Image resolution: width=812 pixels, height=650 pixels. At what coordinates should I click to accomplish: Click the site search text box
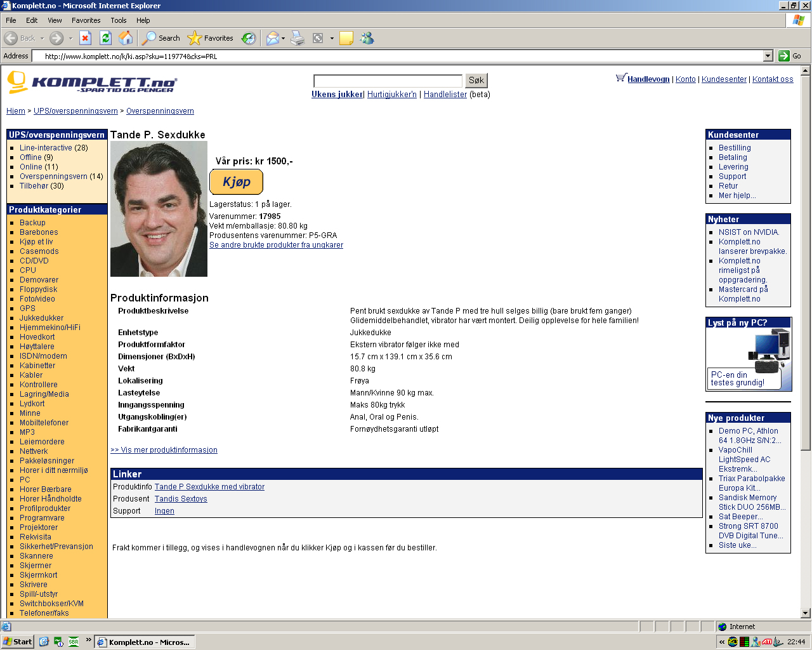click(388, 81)
